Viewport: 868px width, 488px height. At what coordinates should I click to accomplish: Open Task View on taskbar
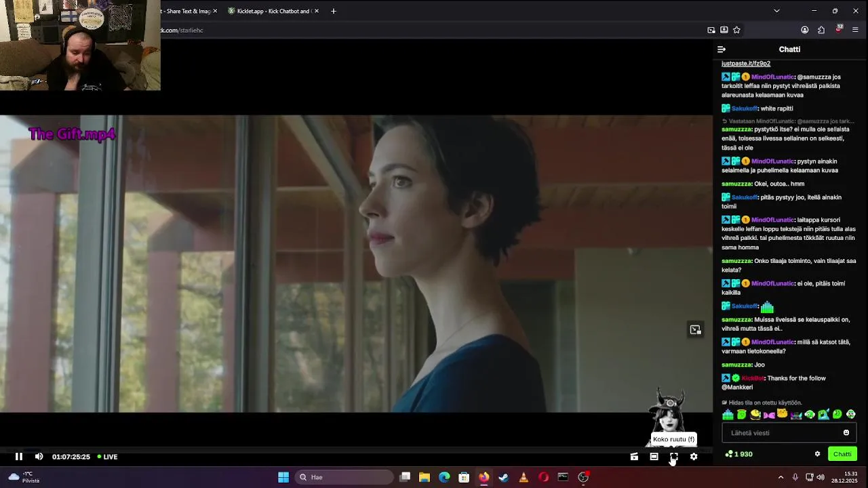(405, 477)
